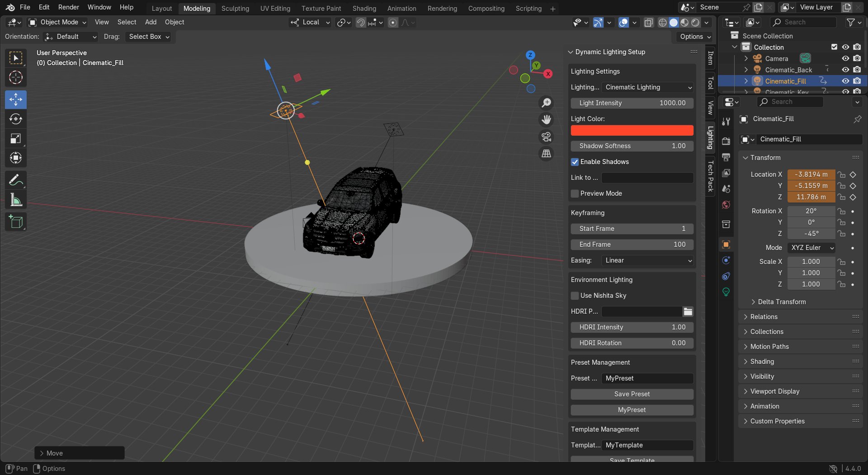Viewport: 868px width, 475px height.
Task: Choose the Transform tool
Action: pos(16,158)
